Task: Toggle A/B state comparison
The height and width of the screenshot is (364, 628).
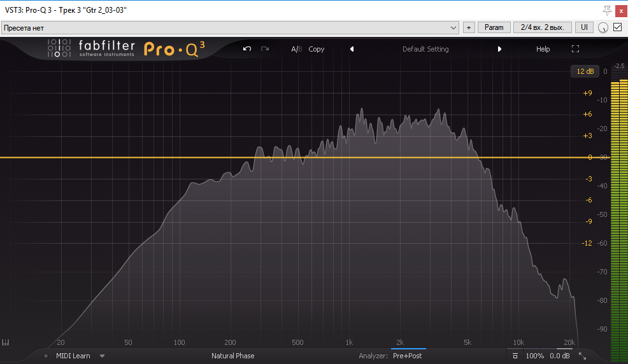Action: click(x=296, y=49)
